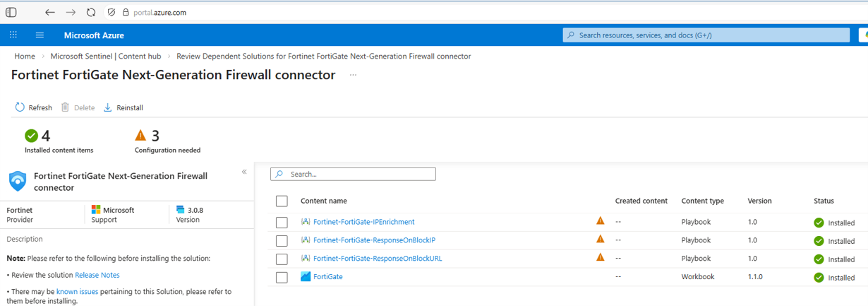Viewport: 868px width, 306px height.
Task: Click the Fortinet Provider label
Action: 20,215
